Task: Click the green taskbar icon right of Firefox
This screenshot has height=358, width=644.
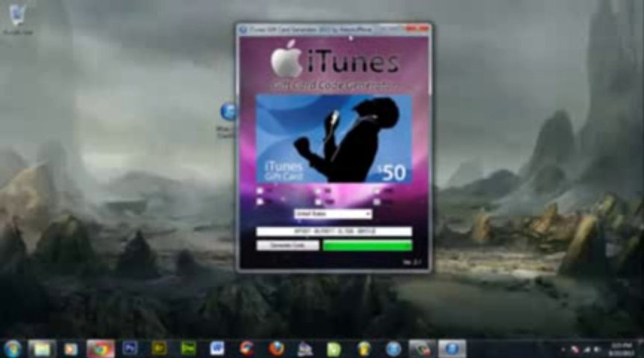Action: click(334, 349)
